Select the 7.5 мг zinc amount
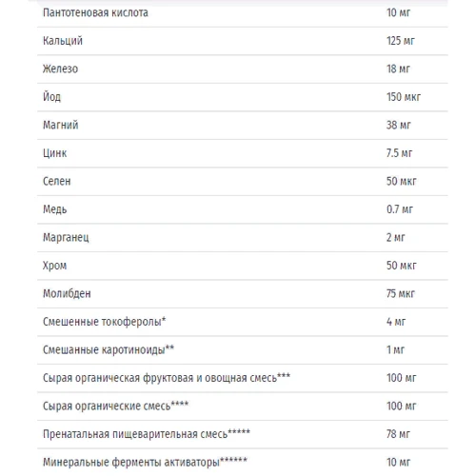The width and height of the screenshot is (476, 476). pyautogui.click(x=399, y=153)
